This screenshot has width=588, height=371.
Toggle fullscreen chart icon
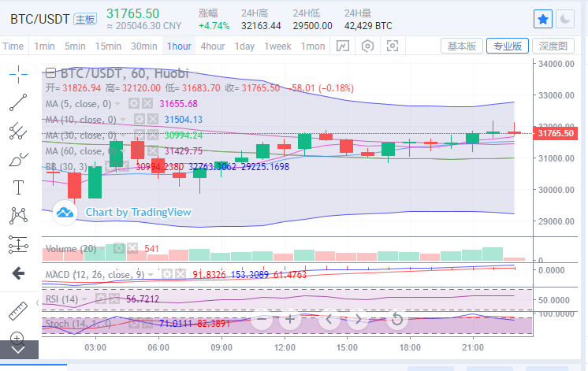click(x=393, y=46)
